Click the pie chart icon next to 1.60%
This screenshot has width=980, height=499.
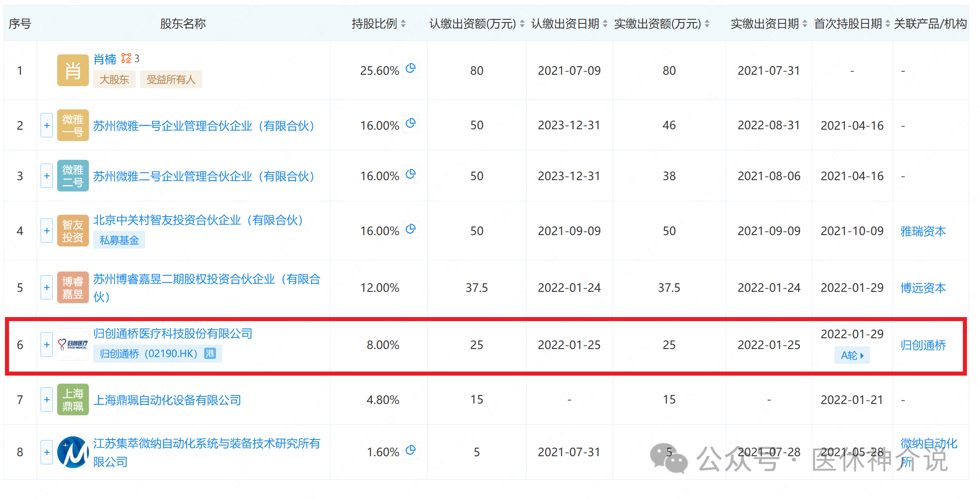pyautogui.click(x=410, y=450)
